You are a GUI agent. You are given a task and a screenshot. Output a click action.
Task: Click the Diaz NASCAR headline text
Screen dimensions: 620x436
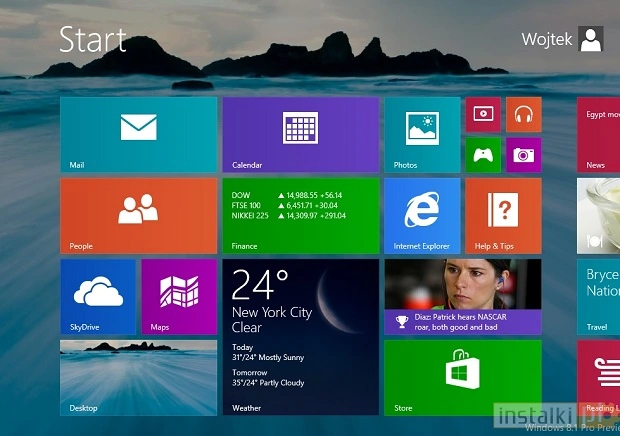point(461,322)
